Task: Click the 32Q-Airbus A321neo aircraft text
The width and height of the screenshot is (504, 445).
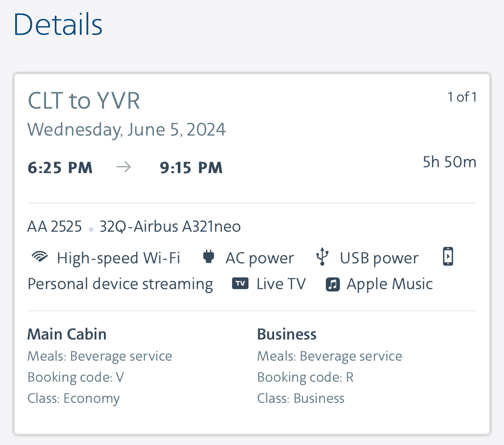Action: (x=170, y=227)
